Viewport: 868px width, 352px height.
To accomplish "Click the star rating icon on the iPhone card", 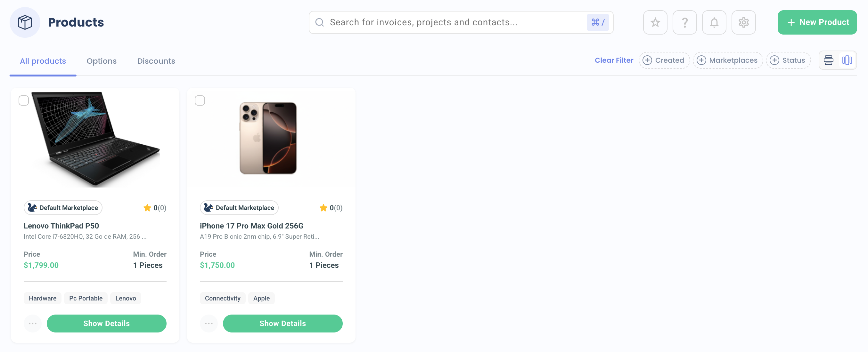I will (323, 208).
